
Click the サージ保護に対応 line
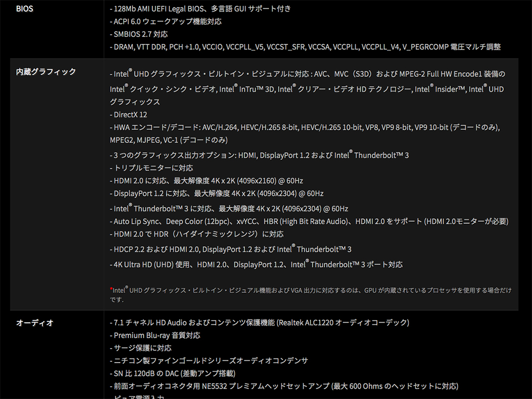click(x=140, y=348)
